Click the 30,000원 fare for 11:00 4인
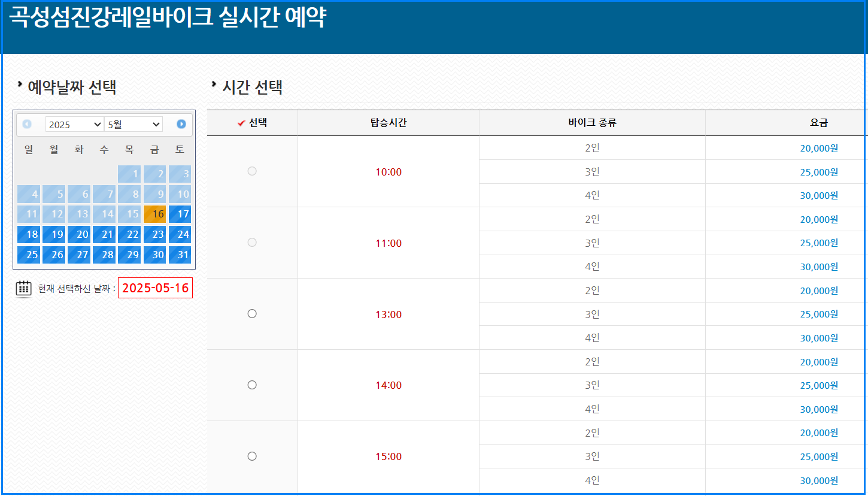 (819, 266)
